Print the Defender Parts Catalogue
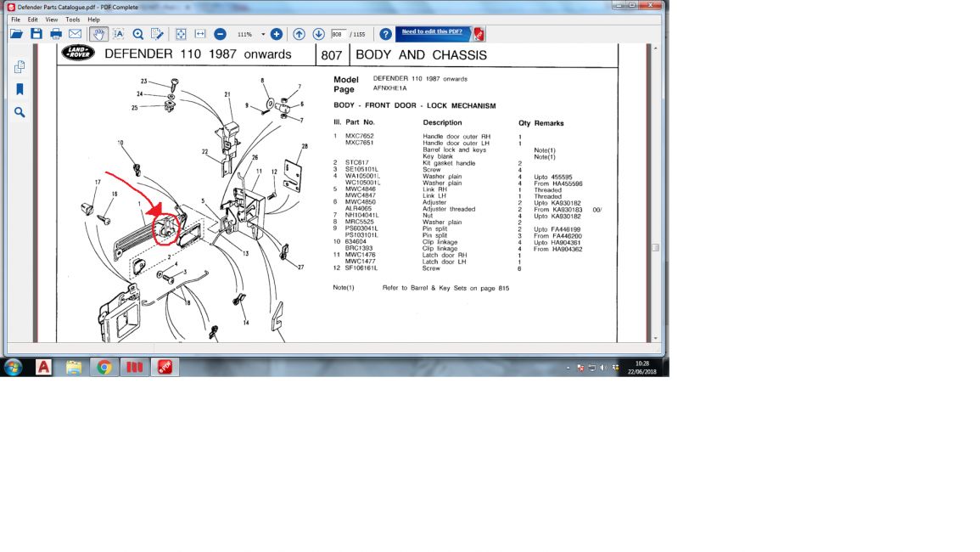 click(x=56, y=34)
